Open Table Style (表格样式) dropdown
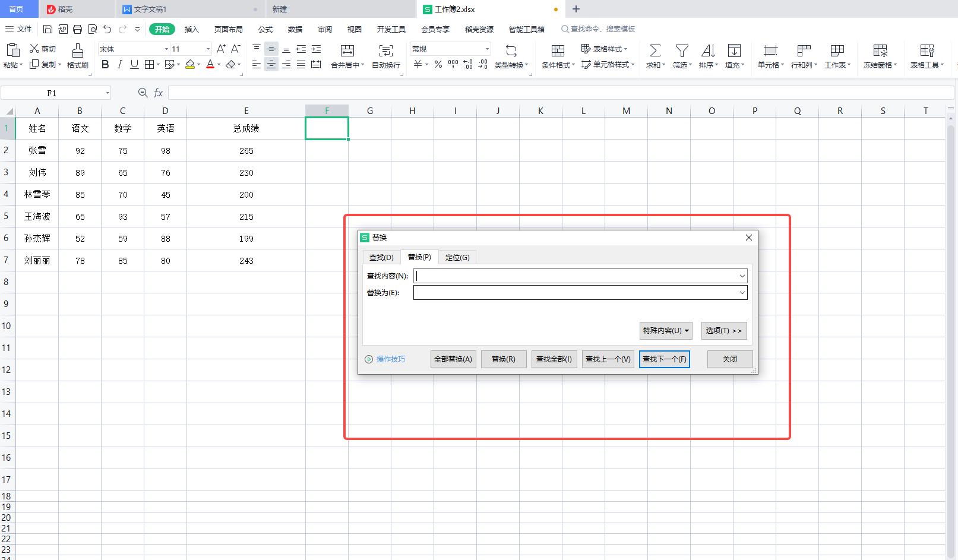The image size is (958, 560). [604, 49]
